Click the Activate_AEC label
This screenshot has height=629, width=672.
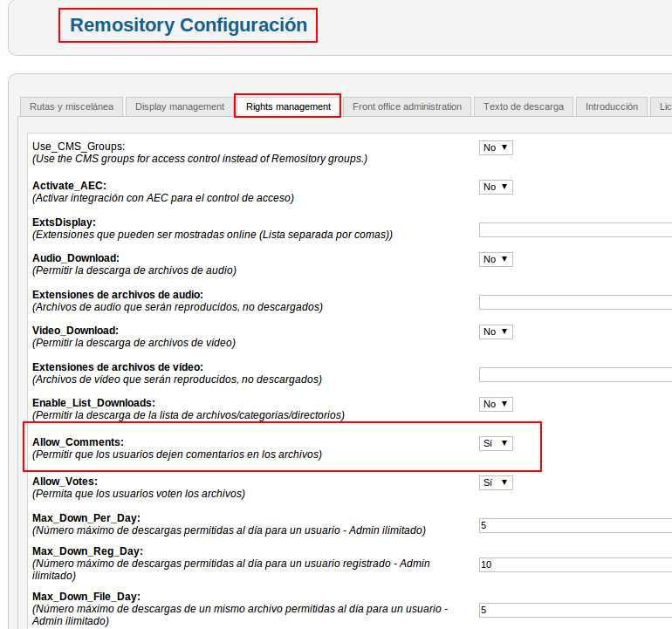(x=69, y=186)
